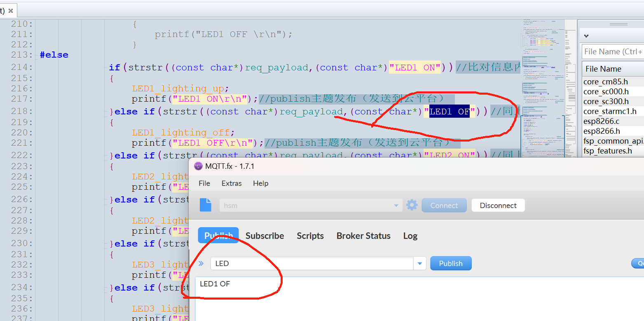Viewport: 644px width, 321px height.
Task: Select the Publish tab in MQTT.fx
Action: coord(218,235)
